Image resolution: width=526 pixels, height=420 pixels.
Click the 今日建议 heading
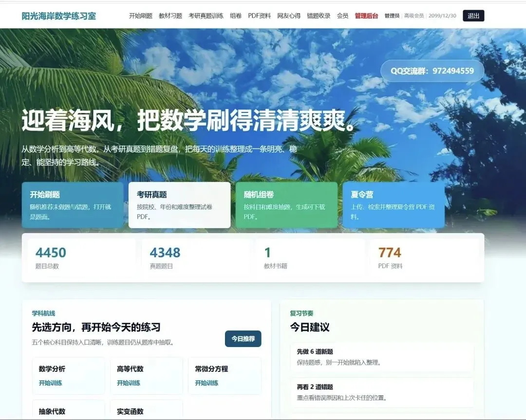(310, 327)
